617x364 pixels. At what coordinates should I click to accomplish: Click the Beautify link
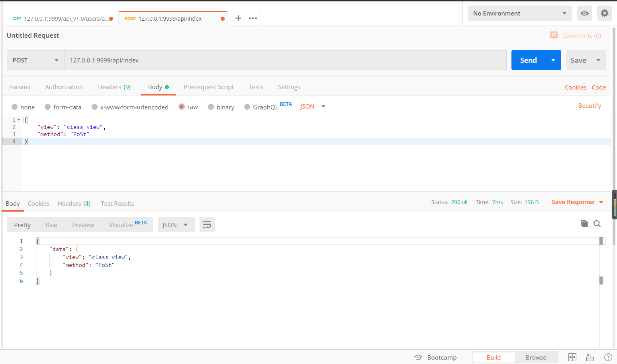point(590,105)
